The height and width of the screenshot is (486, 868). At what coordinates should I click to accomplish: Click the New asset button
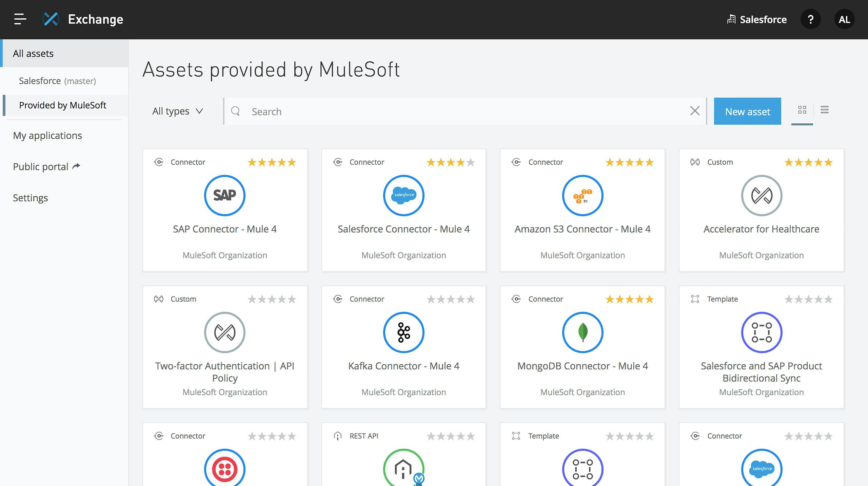(x=747, y=112)
